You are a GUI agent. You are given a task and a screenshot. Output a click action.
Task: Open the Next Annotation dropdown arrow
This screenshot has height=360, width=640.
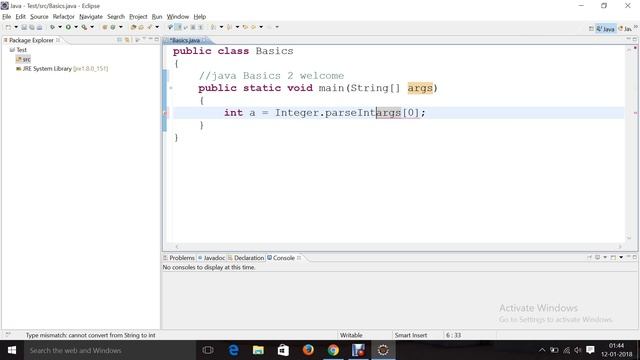[x=221, y=27]
